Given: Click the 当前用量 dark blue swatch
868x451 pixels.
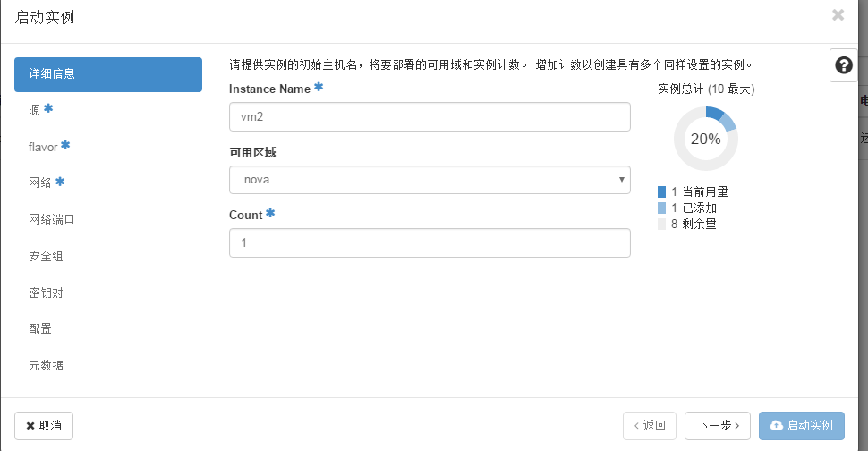Looking at the screenshot, I should pos(661,192).
